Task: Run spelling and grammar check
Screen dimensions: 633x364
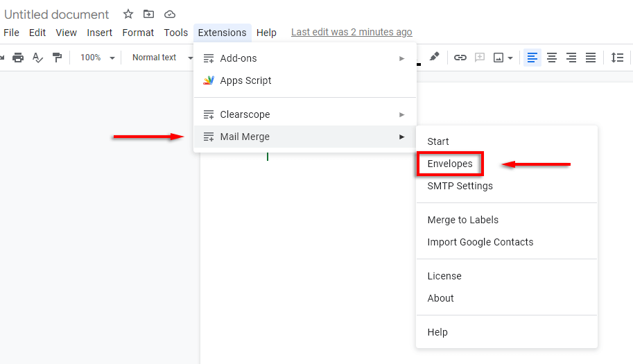Action: [37, 58]
